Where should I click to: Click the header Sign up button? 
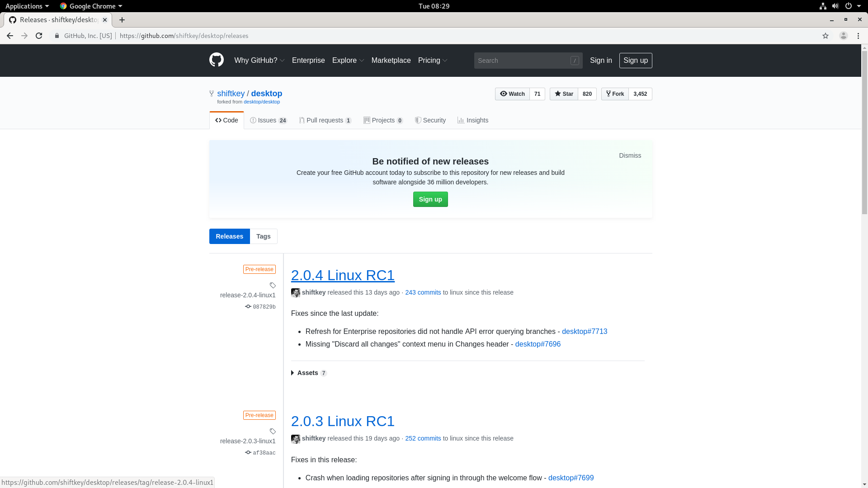tap(636, 61)
